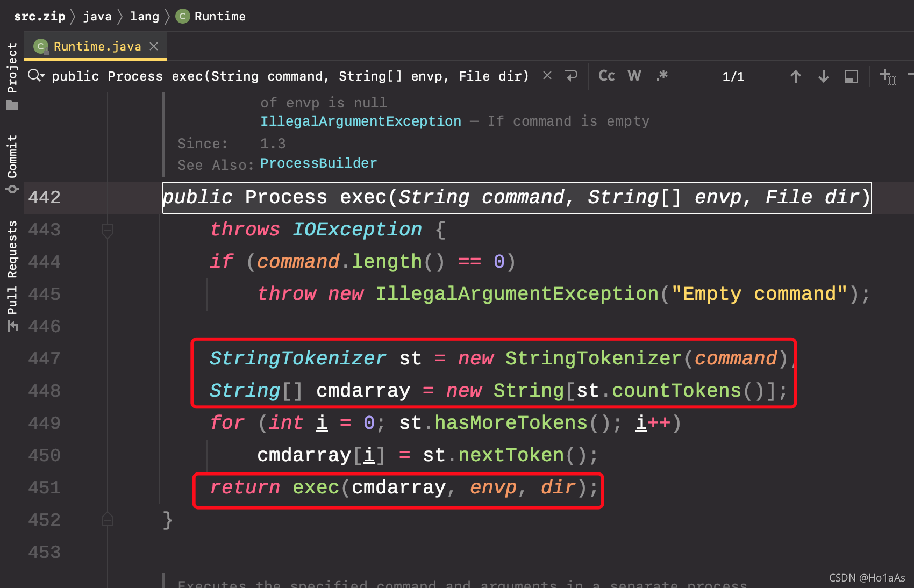
Task: Click IOException in throws clause
Action: [x=357, y=230]
